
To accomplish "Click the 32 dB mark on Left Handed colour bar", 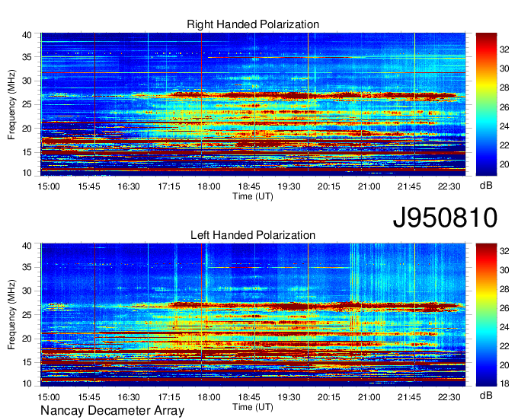I will pos(504,251).
